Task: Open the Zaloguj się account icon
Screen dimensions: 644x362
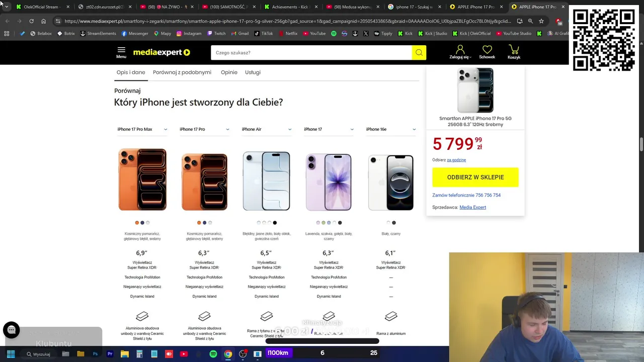Action: [x=460, y=52]
